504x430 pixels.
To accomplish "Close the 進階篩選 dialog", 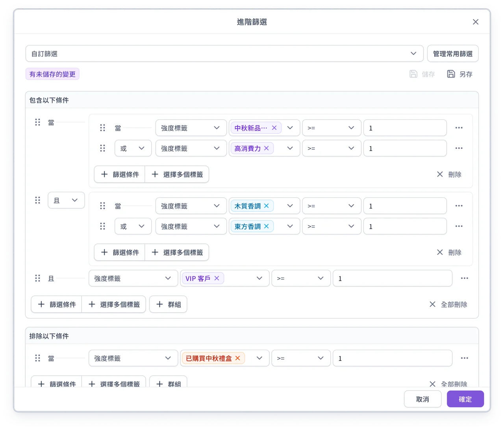I will pyautogui.click(x=476, y=22).
